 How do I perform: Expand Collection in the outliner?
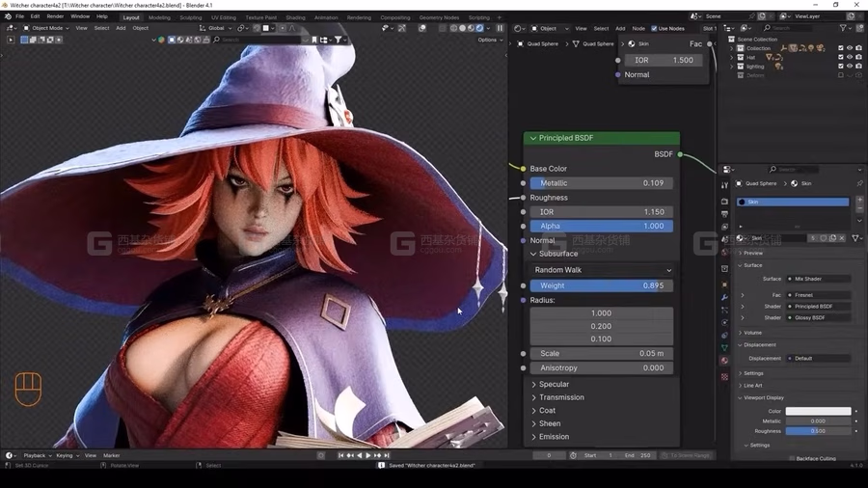pos(732,48)
